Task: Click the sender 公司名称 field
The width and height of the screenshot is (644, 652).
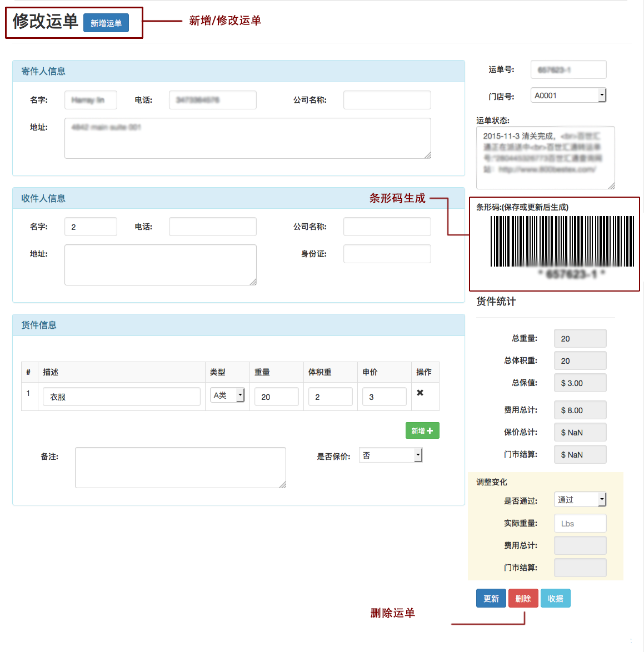Action: [x=387, y=100]
